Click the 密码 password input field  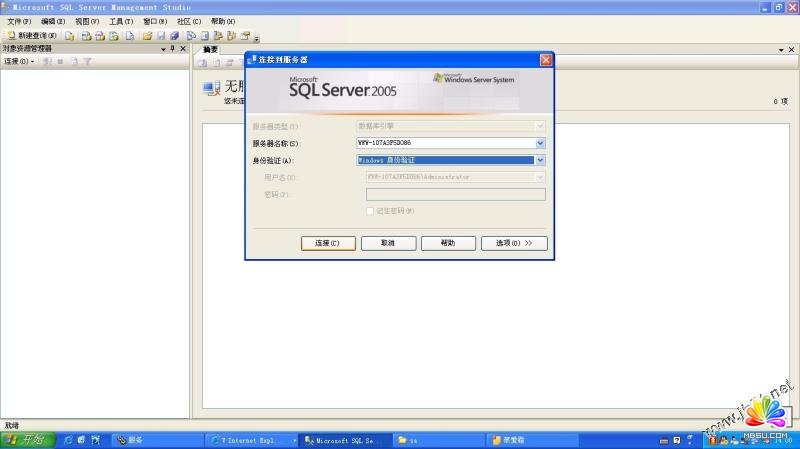(455, 194)
